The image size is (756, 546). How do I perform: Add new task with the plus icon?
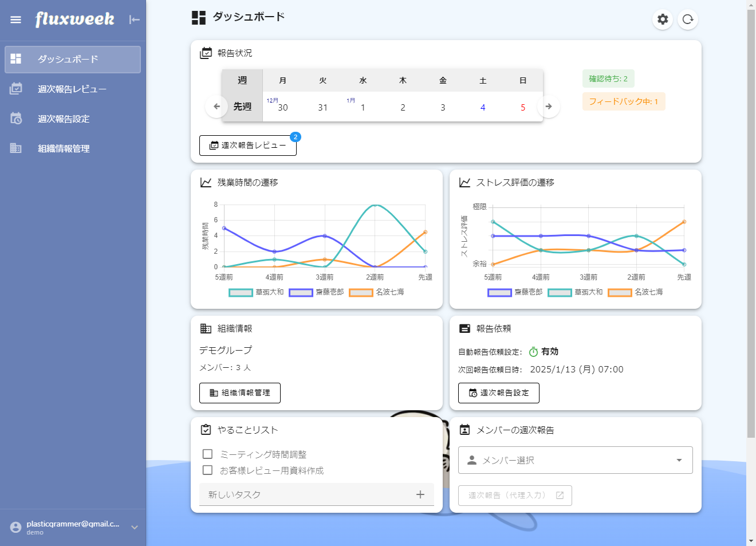coord(420,494)
